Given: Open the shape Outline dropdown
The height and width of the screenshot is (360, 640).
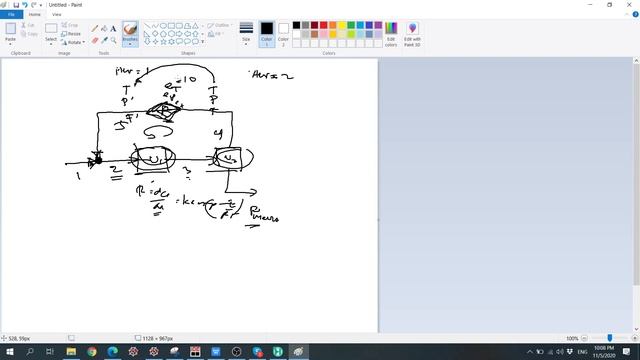Looking at the screenshot, I should [220, 25].
